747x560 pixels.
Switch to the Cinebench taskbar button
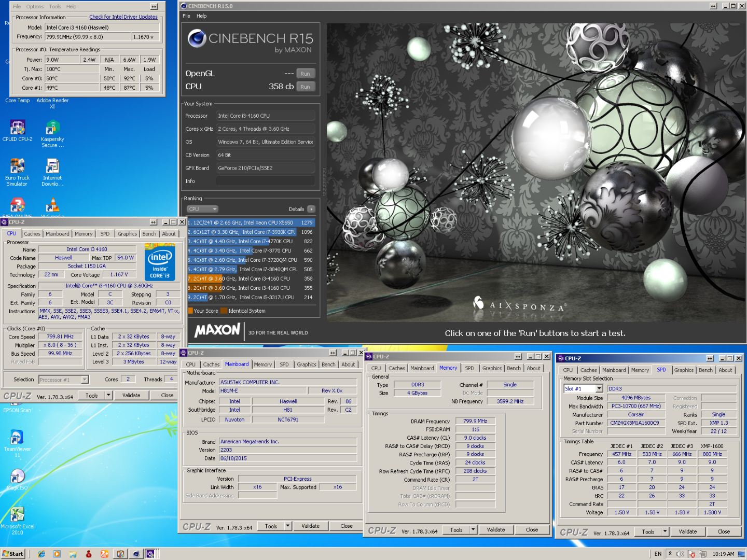[x=136, y=554]
